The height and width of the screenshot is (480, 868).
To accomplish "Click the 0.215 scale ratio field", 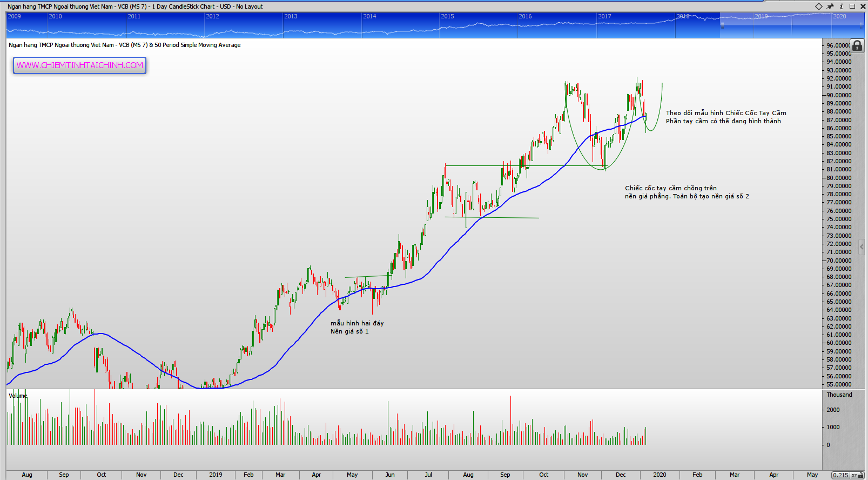I will click(x=840, y=475).
